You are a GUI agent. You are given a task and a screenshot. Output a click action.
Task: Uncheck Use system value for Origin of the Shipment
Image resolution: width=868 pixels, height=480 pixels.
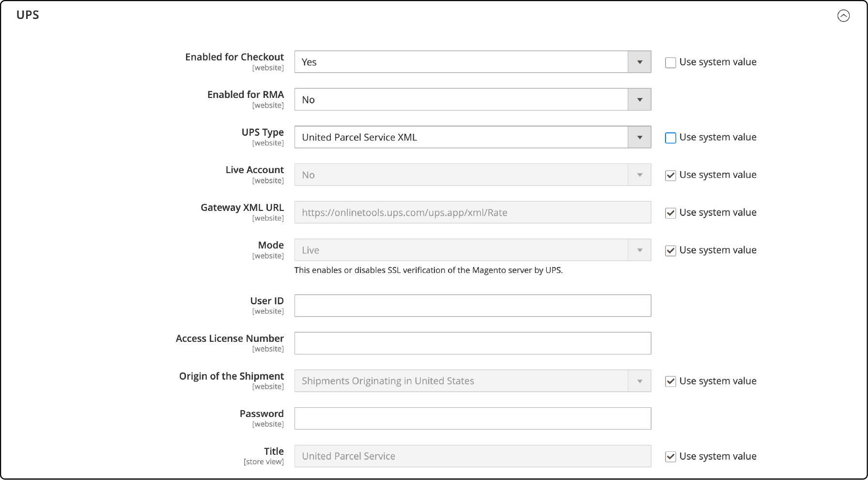[x=670, y=382]
